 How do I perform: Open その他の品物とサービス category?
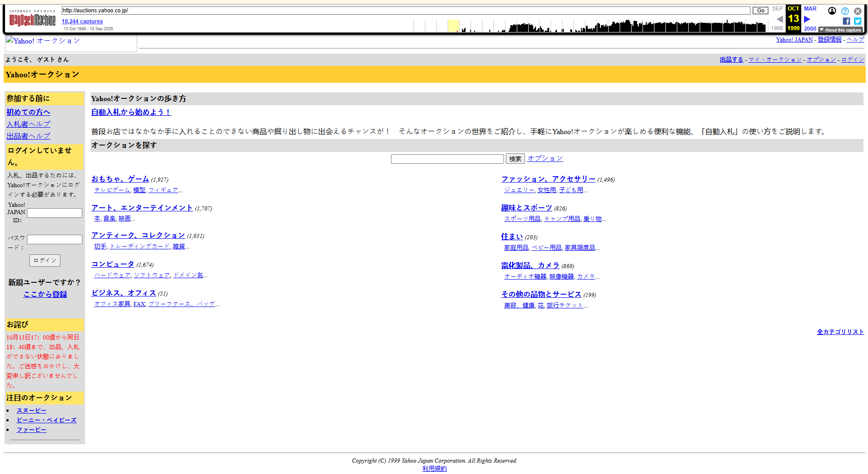click(541, 294)
